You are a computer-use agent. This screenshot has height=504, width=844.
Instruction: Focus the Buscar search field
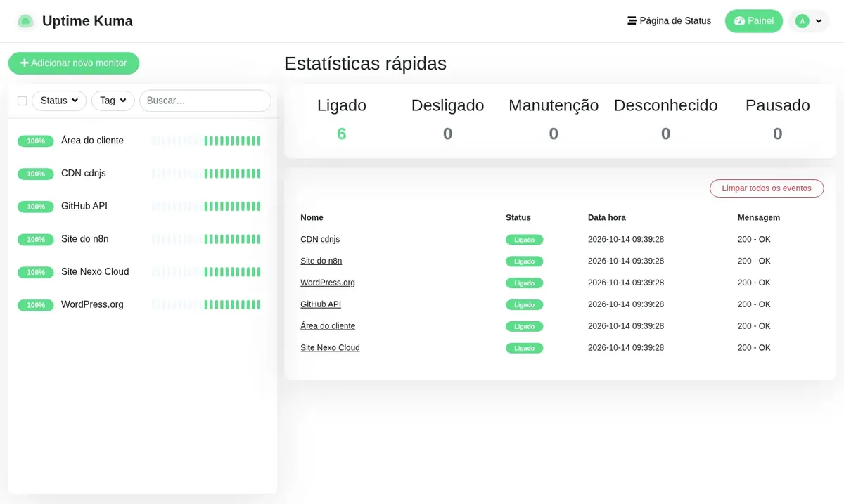pyautogui.click(x=205, y=101)
